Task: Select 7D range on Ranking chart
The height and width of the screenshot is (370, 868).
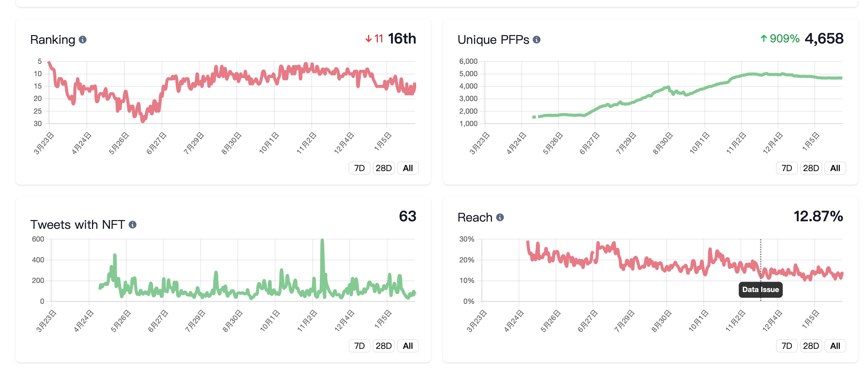Action: 359,168
